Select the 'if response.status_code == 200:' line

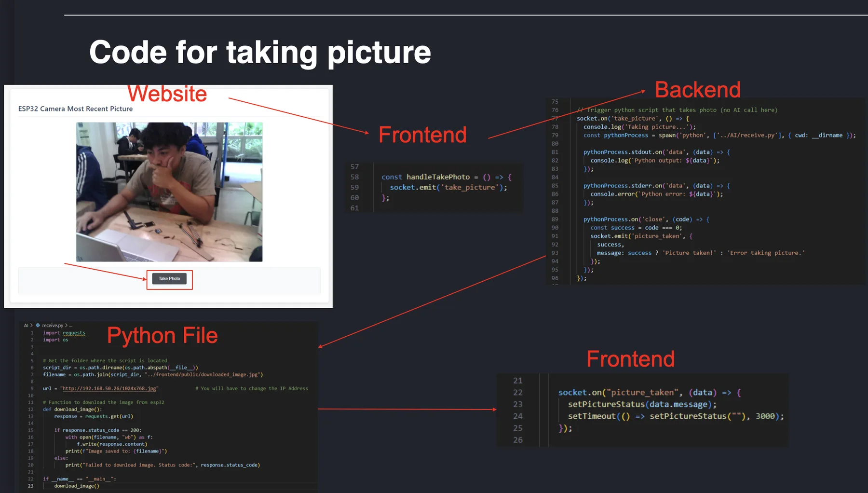point(98,430)
